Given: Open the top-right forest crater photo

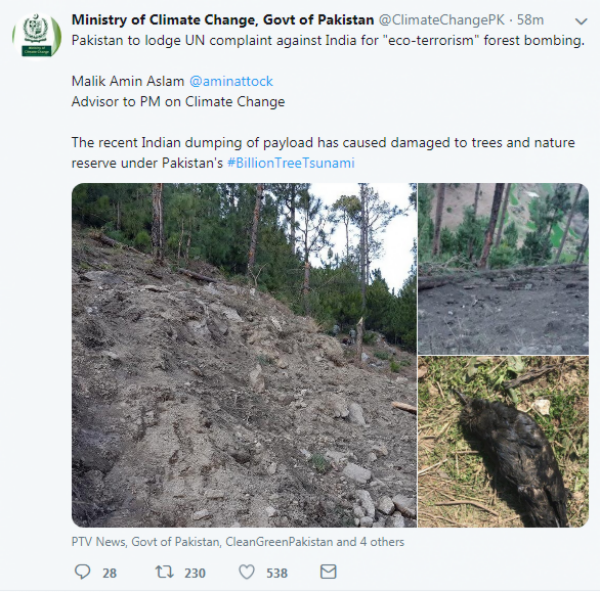Looking at the screenshot, I should (x=502, y=267).
